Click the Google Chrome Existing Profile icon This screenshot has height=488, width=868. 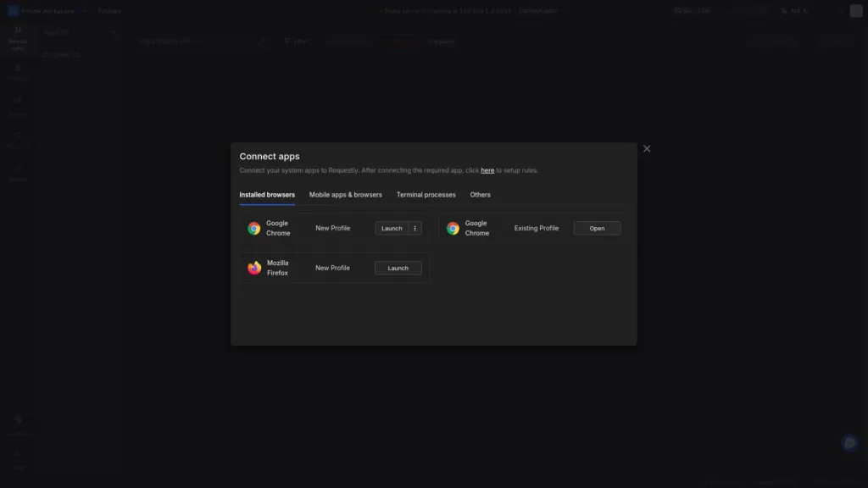point(453,229)
